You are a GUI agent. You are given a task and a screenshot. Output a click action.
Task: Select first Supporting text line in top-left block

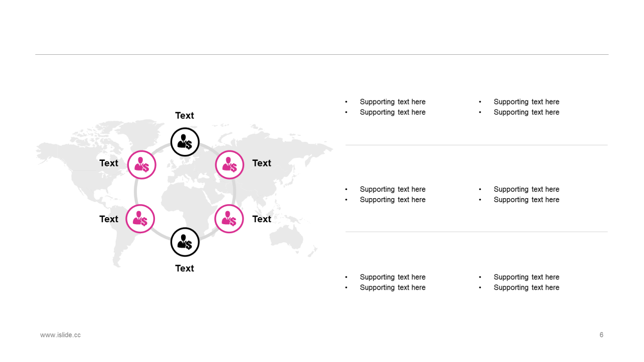(392, 102)
